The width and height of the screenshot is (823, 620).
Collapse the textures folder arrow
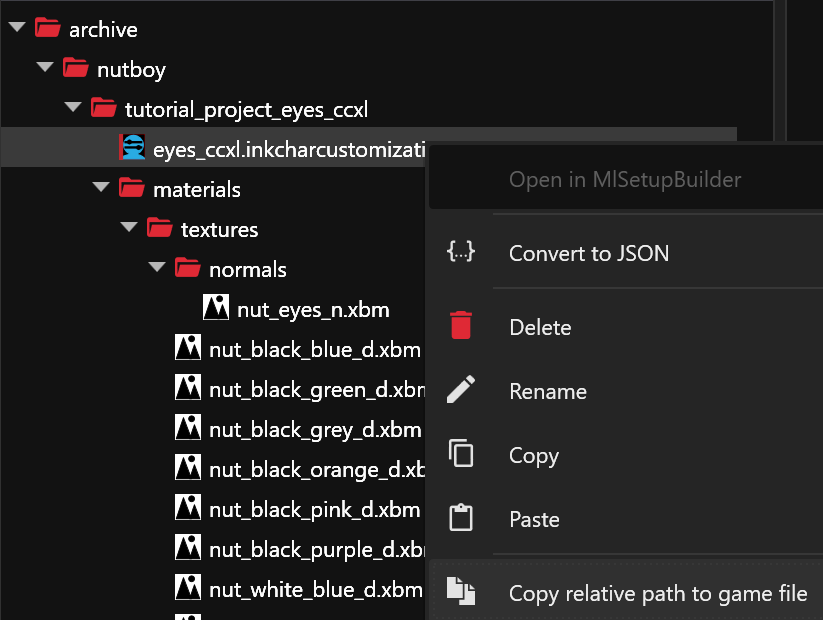pos(129,228)
